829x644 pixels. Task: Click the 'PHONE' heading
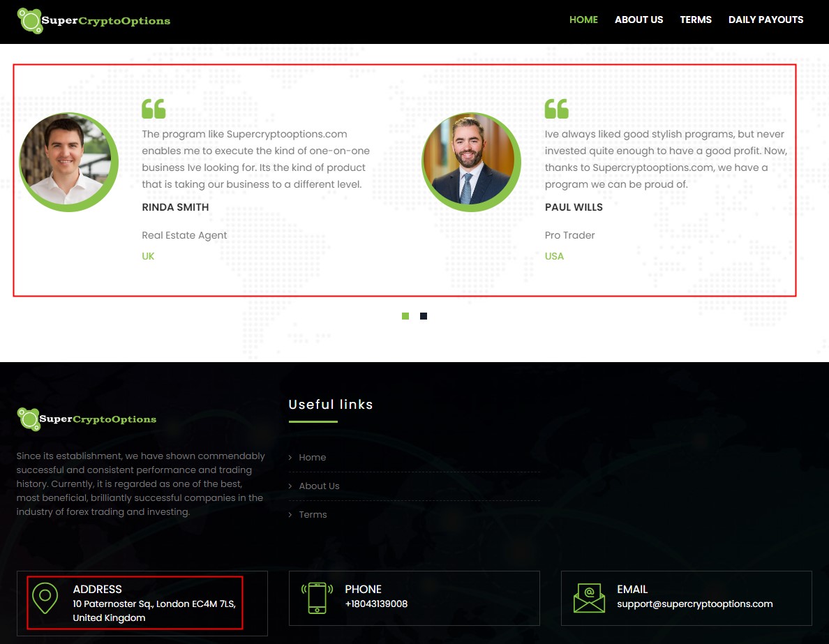363,589
